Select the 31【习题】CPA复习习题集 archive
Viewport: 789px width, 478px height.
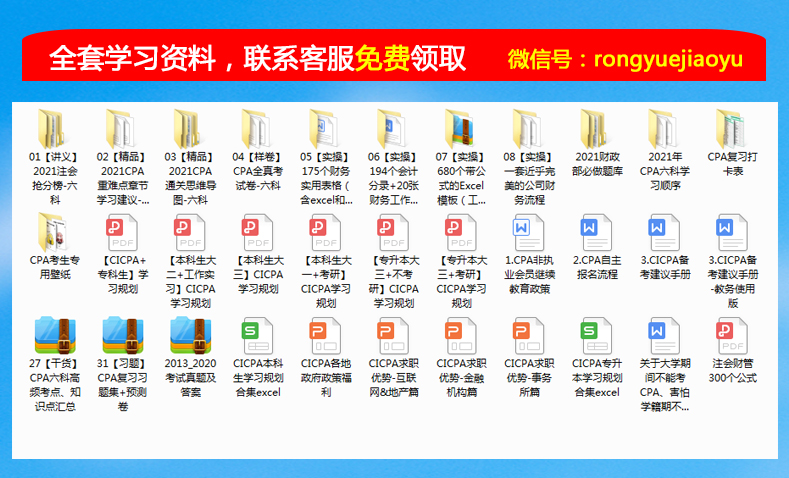[x=121, y=336]
